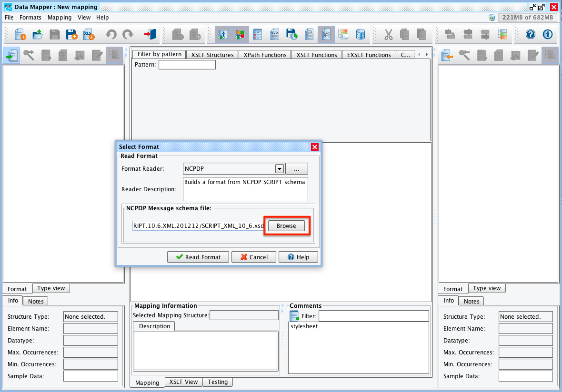Screen dimensions: 562x392
Task: Toggle the source panel tree-cursor icon
Action: coord(114,55)
